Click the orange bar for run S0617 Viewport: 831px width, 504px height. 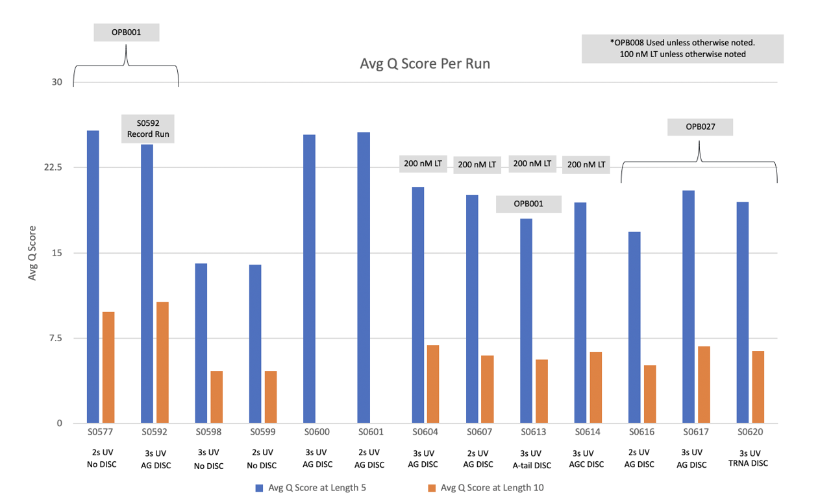(704, 385)
